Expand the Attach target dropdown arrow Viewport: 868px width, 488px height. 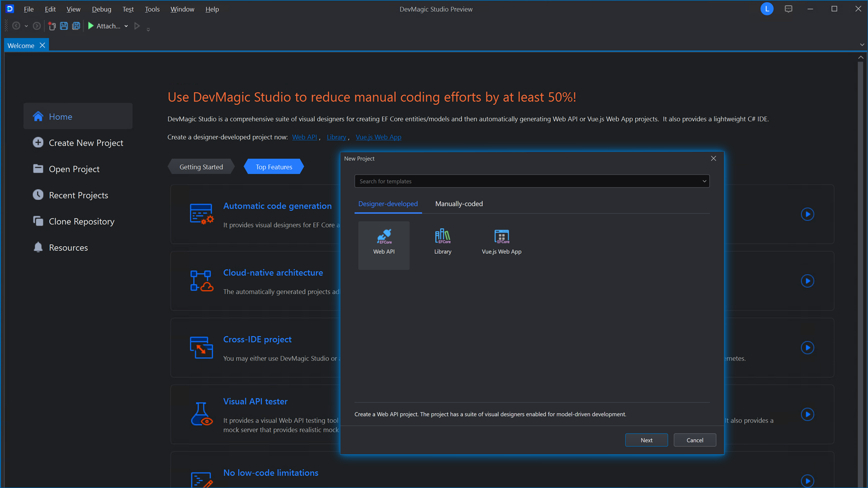126,26
